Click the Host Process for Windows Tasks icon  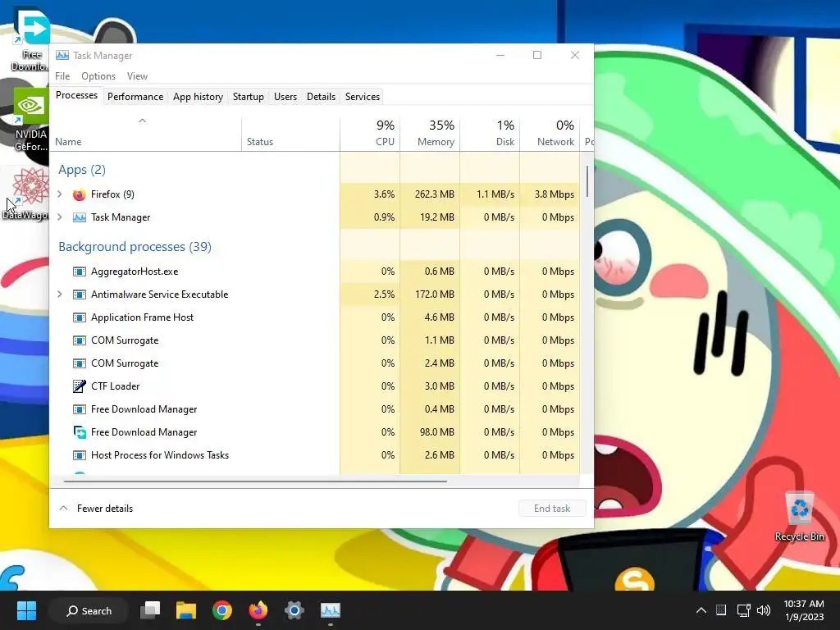[x=80, y=455]
